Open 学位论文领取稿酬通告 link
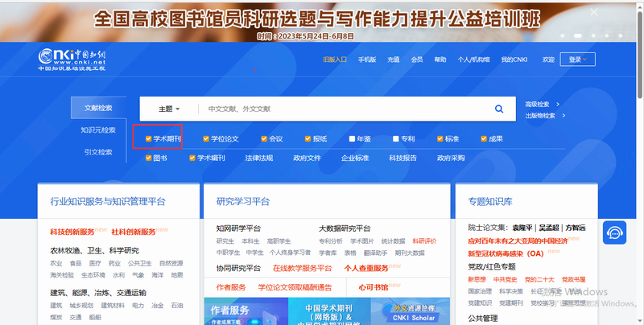Screen dimensions: 644x325 295,287
